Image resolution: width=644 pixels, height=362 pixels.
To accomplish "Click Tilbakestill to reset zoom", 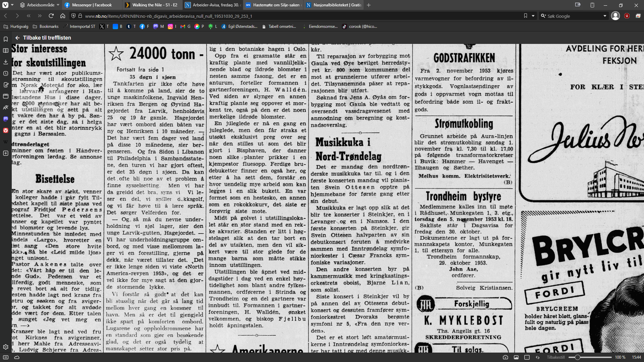I will coord(556,357).
